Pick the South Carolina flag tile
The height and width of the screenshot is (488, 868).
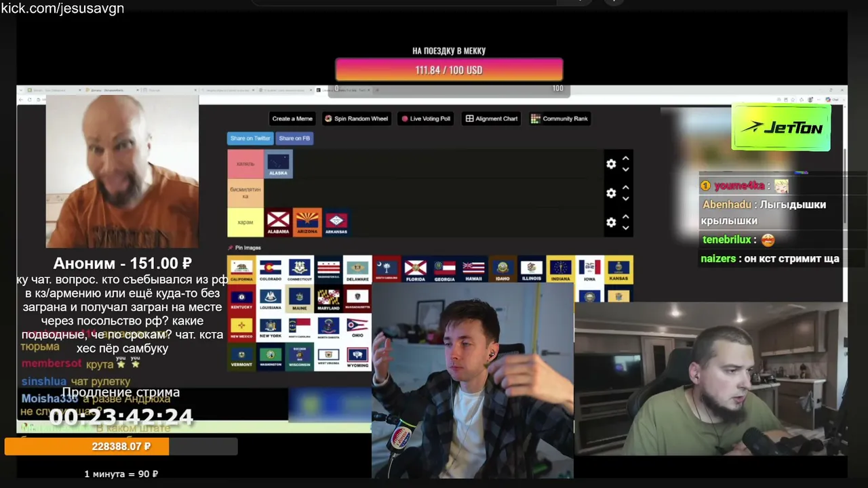point(387,270)
